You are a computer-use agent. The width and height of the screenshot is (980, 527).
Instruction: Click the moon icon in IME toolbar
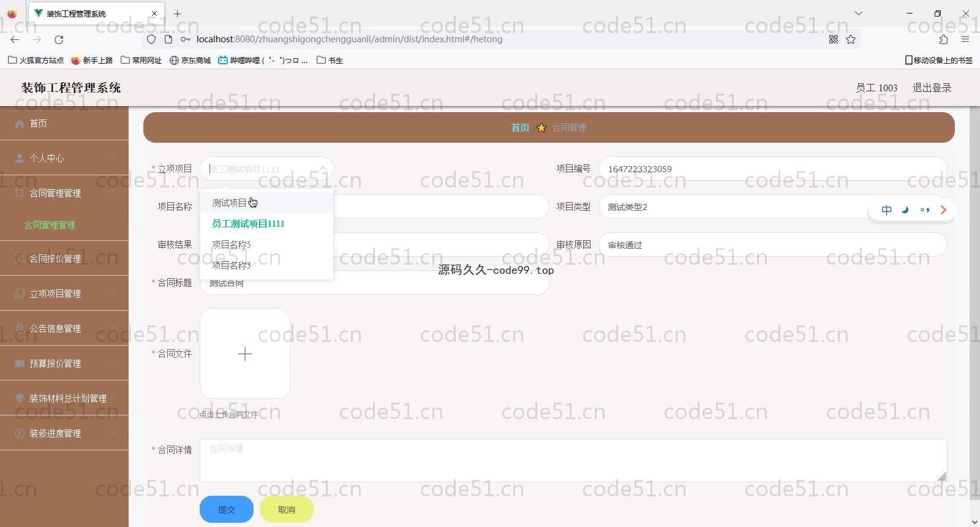pyautogui.click(x=905, y=210)
